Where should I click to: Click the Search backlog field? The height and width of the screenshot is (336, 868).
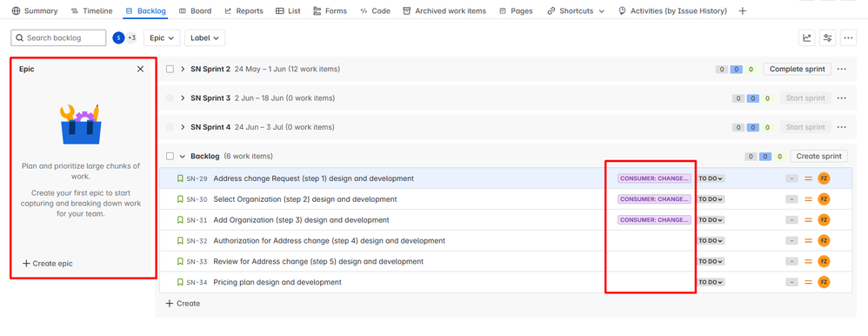pos(58,37)
